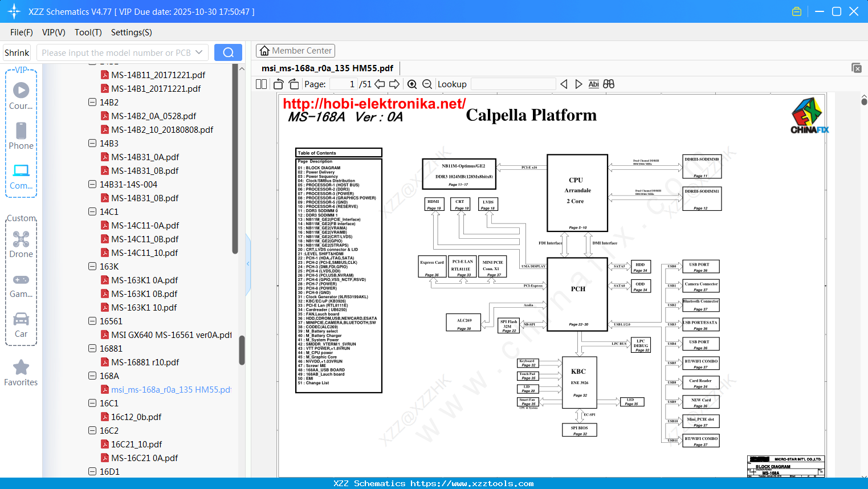Click the binoculars search icon
868x489 pixels.
(x=609, y=84)
